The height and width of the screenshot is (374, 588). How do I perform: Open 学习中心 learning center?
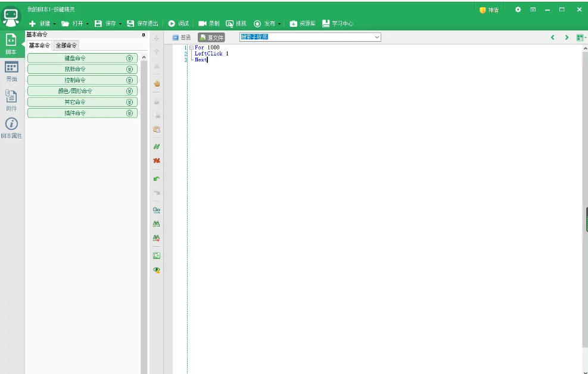point(338,23)
